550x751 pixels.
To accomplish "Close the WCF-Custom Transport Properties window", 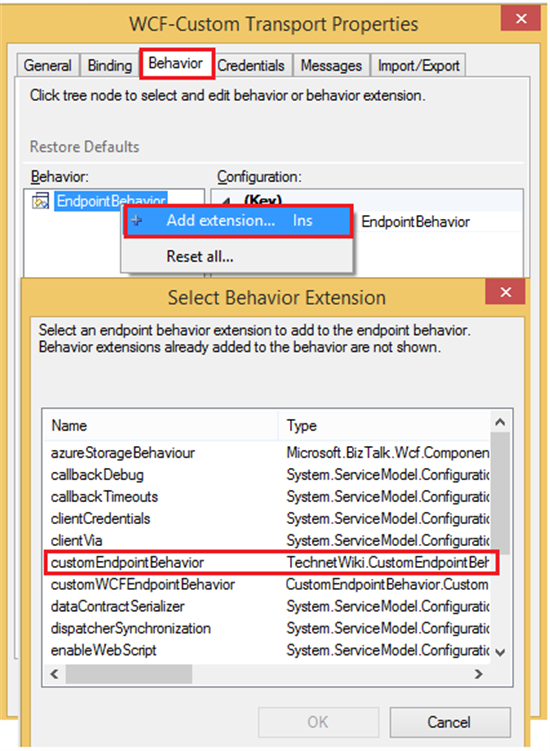I will pos(521,19).
